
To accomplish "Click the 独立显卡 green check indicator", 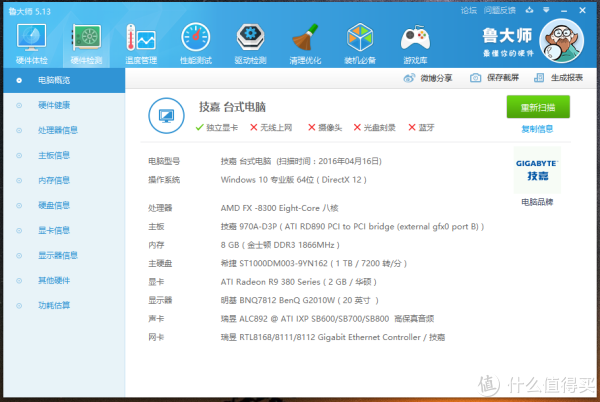I will pos(217,128).
